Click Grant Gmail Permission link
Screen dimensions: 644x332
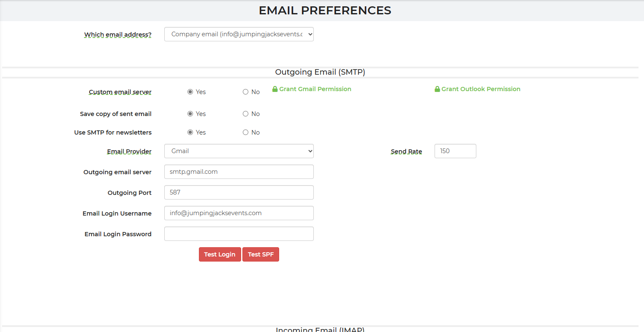click(x=315, y=89)
